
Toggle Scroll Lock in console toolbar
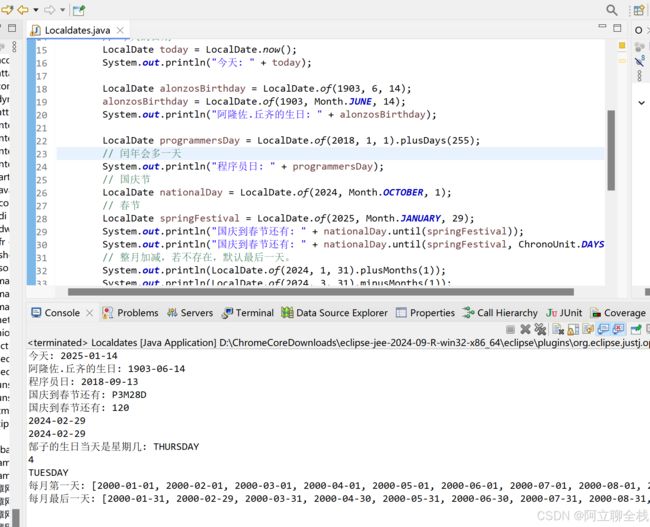[573, 330]
